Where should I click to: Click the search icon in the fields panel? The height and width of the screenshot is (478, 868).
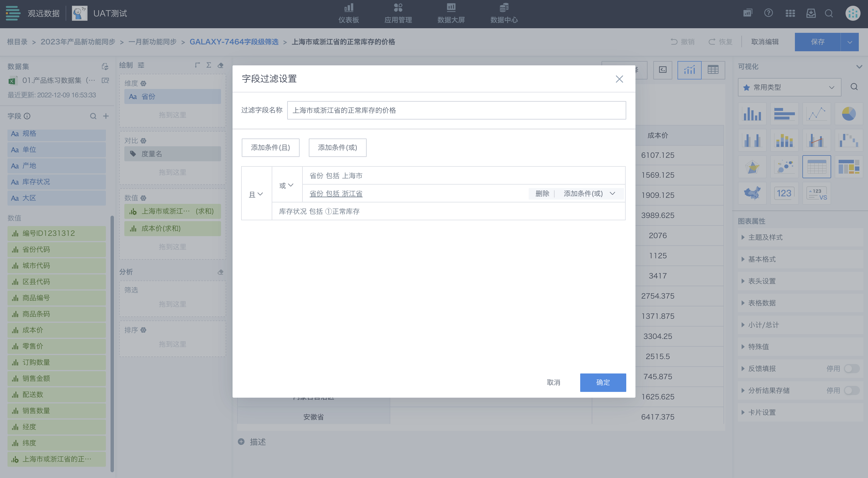pos(93,116)
